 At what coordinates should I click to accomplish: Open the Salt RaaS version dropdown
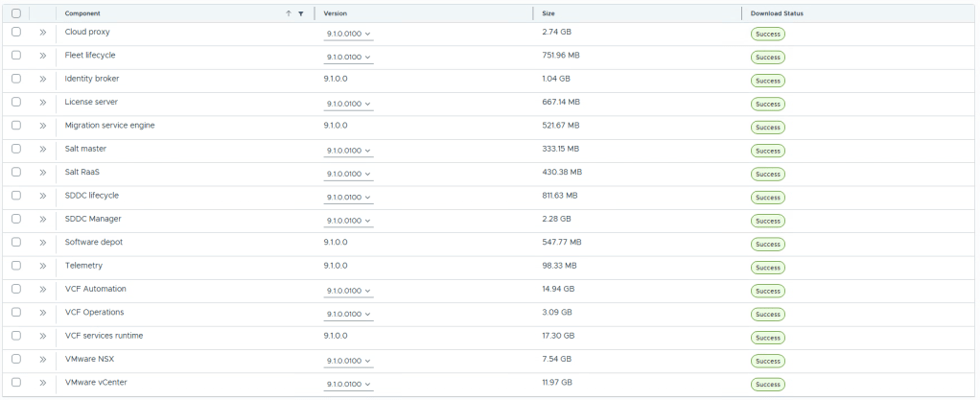pos(349,174)
